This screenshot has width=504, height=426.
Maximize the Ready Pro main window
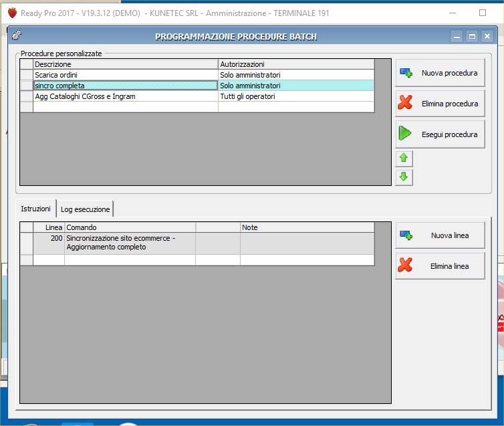(x=482, y=13)
